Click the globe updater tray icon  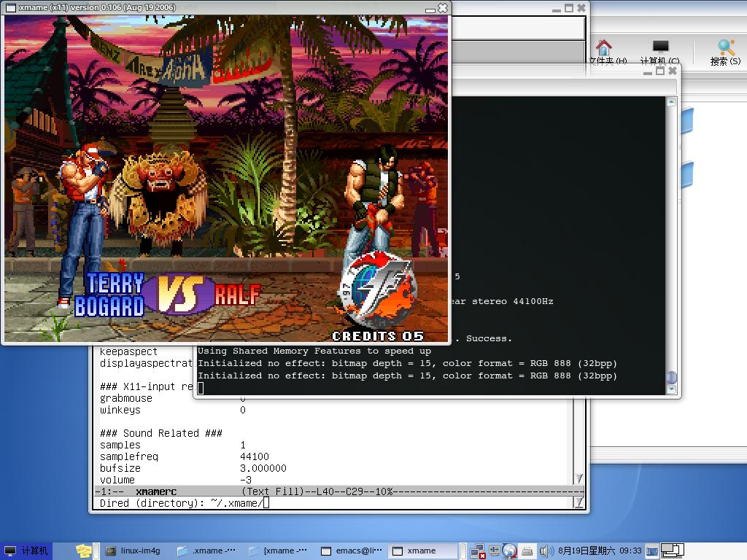[x=510, y=551]
